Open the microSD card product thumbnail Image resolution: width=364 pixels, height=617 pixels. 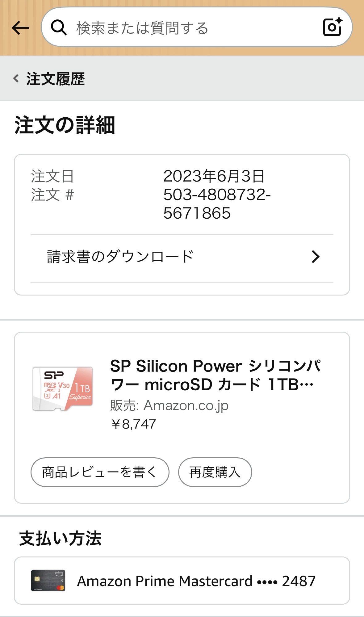[x=63, y=389]
